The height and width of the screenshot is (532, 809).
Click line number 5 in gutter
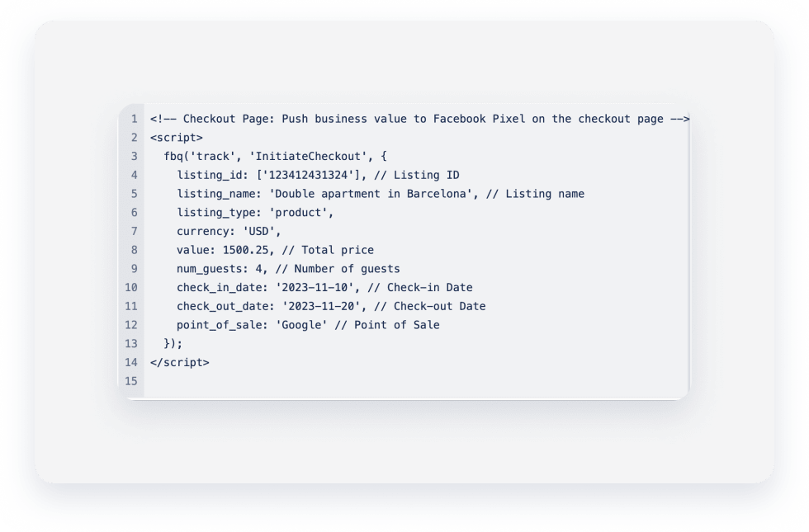(x=134, y=194)
